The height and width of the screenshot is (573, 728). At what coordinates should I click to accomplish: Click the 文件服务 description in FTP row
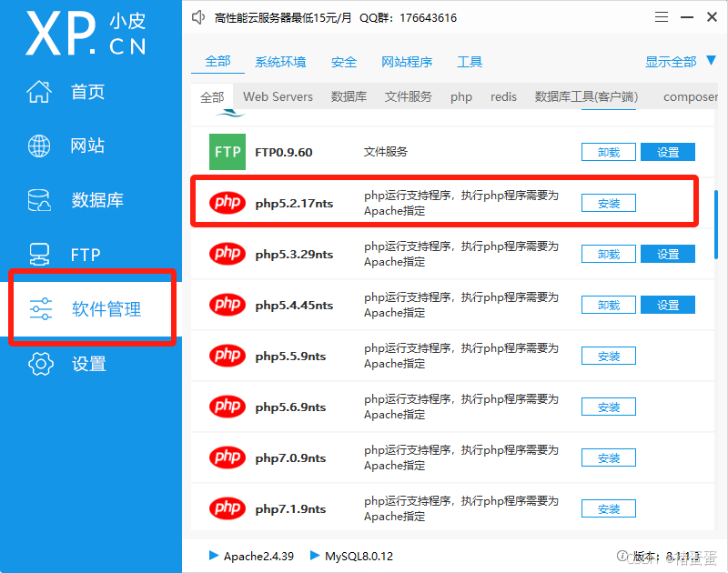tap(385, 152)
